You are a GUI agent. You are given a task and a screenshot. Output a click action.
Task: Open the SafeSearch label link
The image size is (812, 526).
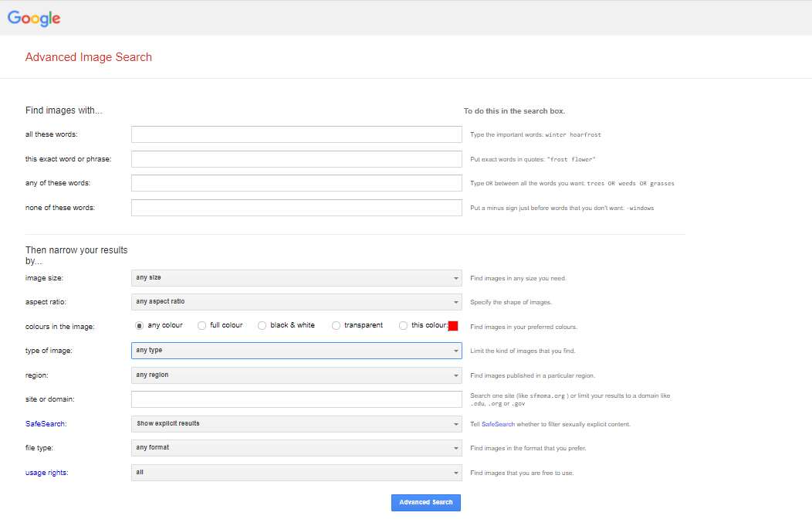click(x=45, y=424)
